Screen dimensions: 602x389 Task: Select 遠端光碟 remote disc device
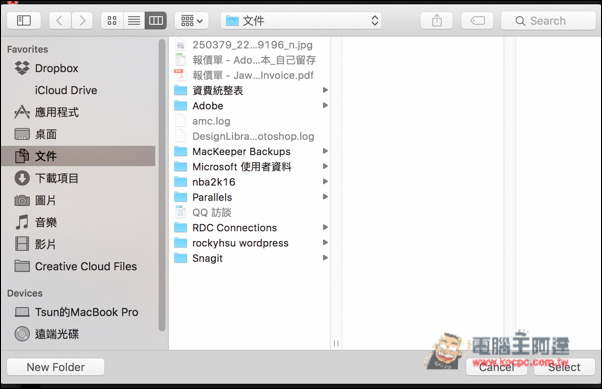tap(78, 334)
